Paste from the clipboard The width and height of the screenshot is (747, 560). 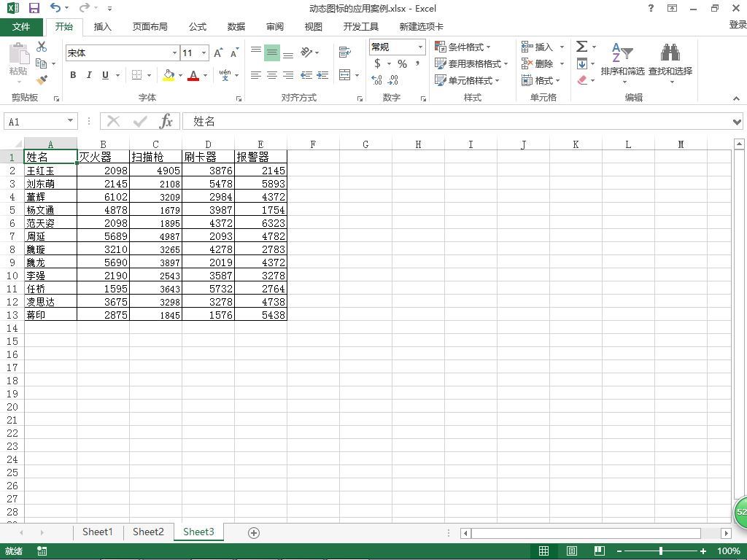(18, 60)
